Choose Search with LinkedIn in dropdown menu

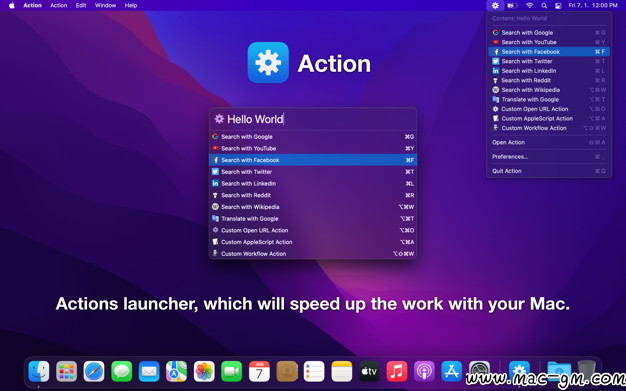point(549,71)
